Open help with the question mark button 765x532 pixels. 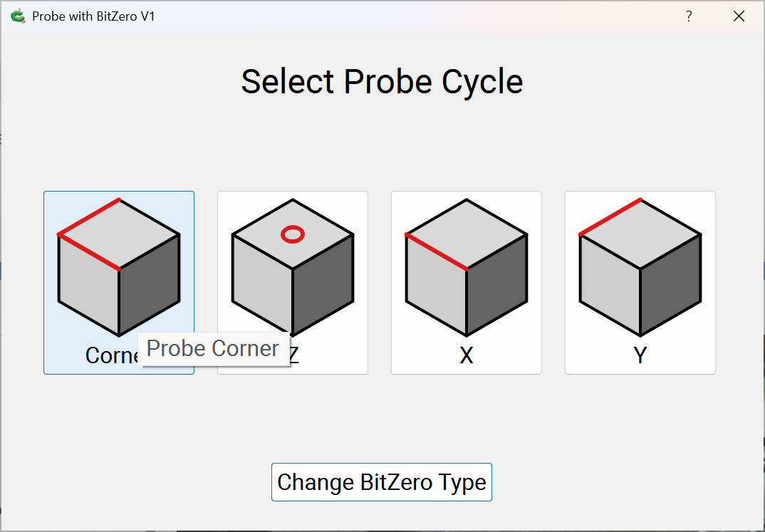(x=689, y=16)
